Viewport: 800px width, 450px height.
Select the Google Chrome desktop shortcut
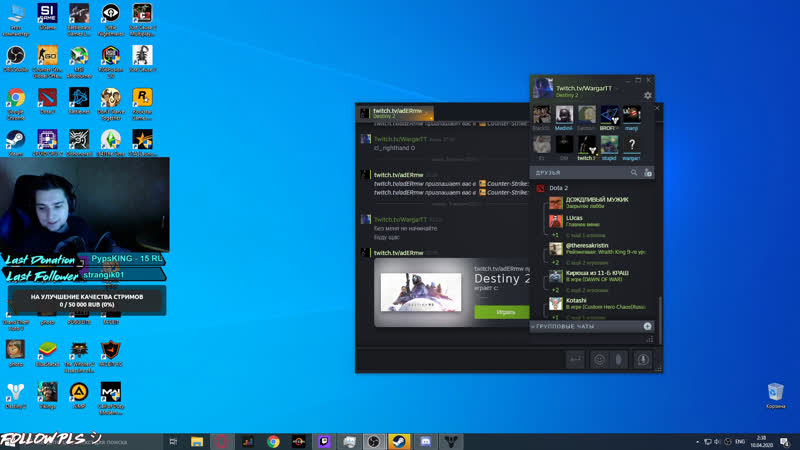15,104
